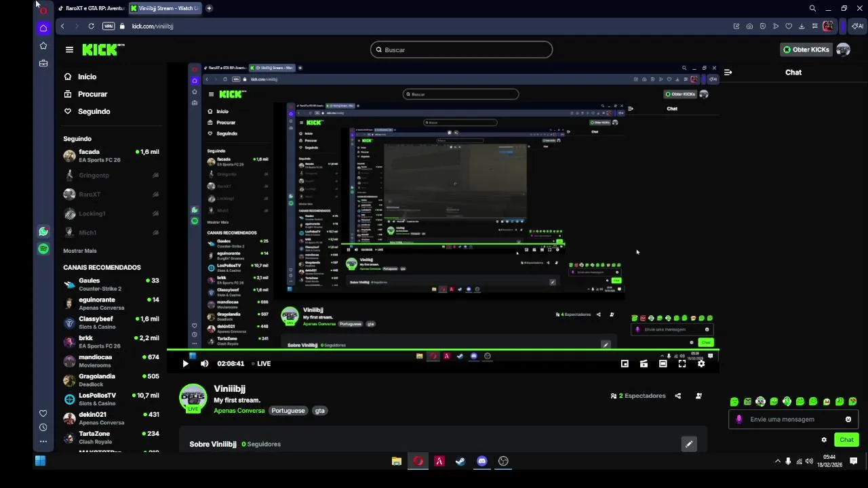This screenshot has height=488, width=868.
Task: Toggle fullscreen on the video player
Action: [682, 363]
